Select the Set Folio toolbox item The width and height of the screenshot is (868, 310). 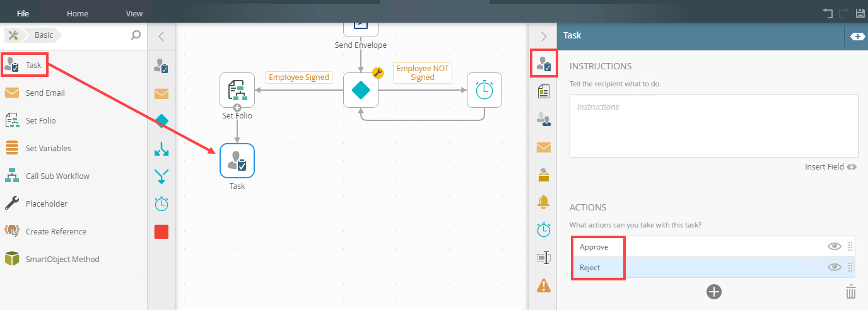[x=40, y=121]
